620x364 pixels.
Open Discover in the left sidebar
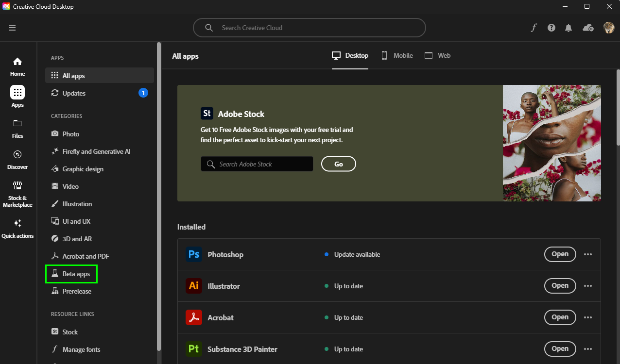pyautogui.click(x=17, y=160)
